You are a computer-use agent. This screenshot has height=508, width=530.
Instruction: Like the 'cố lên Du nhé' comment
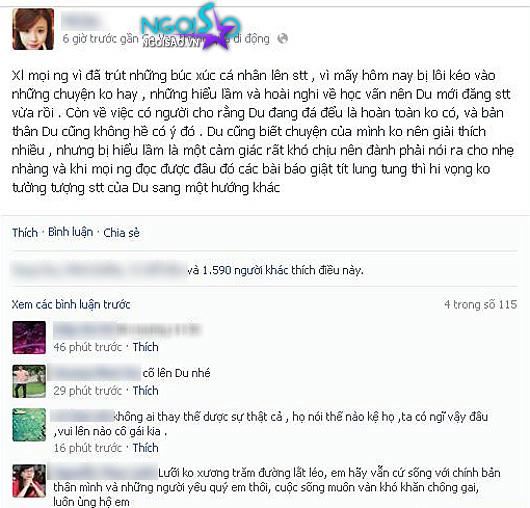[x=145, y=390]
